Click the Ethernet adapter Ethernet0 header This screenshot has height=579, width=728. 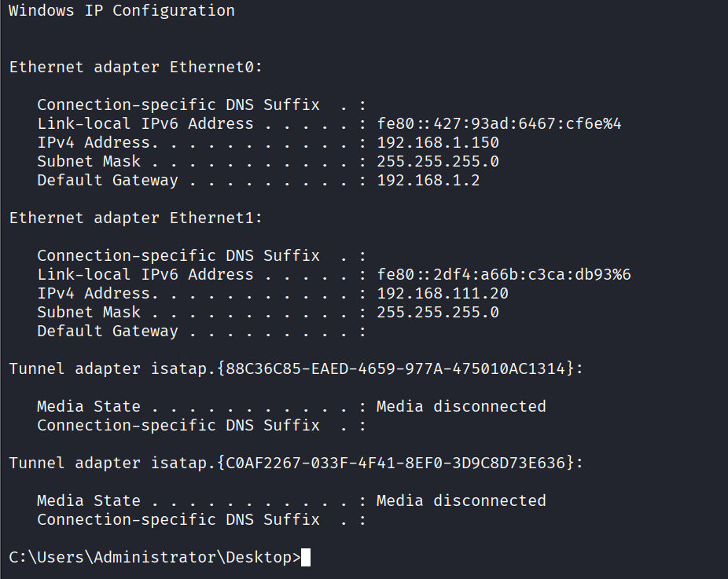(x=135, y=67)
